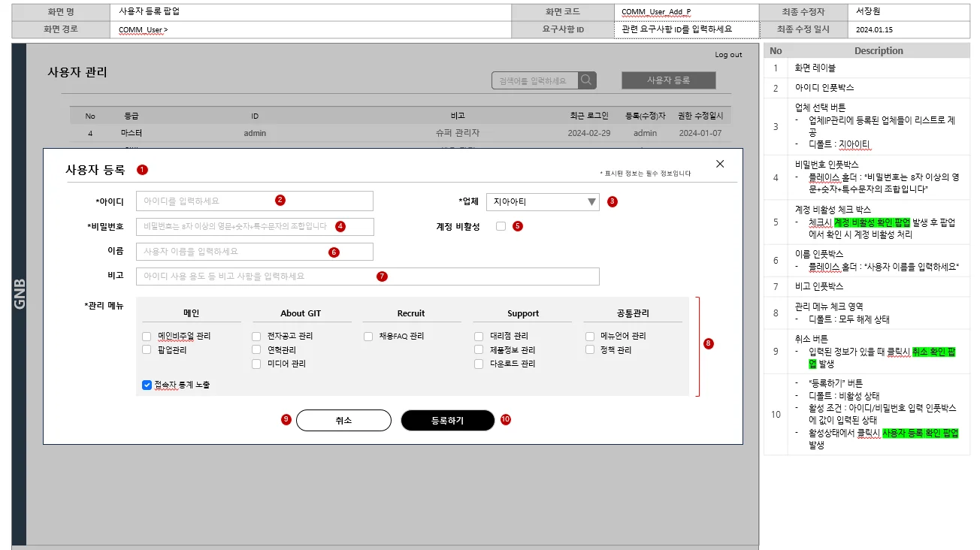Check 메인비주얼 관리 checkbox

[147, 336]
